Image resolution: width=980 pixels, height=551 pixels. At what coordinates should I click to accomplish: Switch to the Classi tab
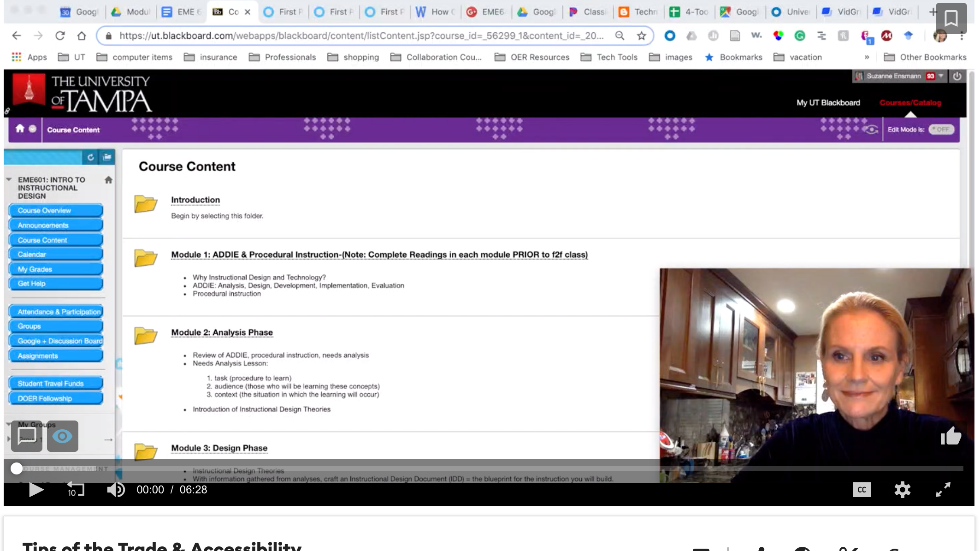[x=588, y=12]
